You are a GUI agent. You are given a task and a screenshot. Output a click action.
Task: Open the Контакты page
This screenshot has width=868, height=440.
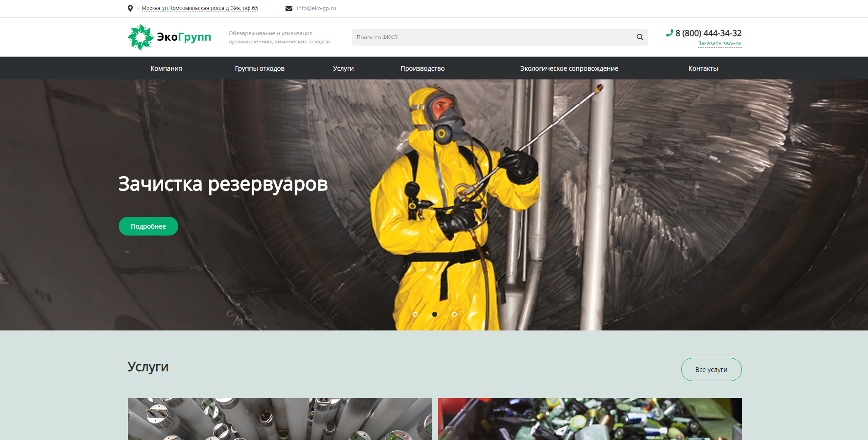pos(703,68)
